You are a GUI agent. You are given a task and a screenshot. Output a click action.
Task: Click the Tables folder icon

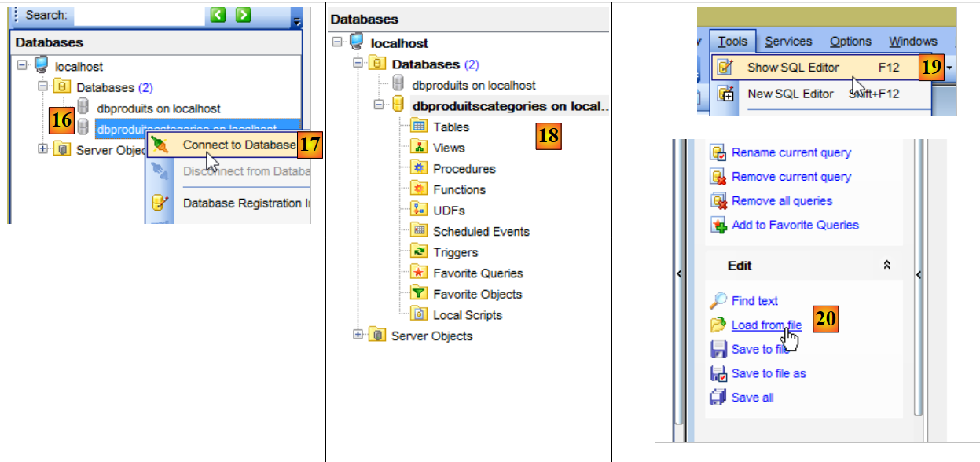tap(419, 126)
